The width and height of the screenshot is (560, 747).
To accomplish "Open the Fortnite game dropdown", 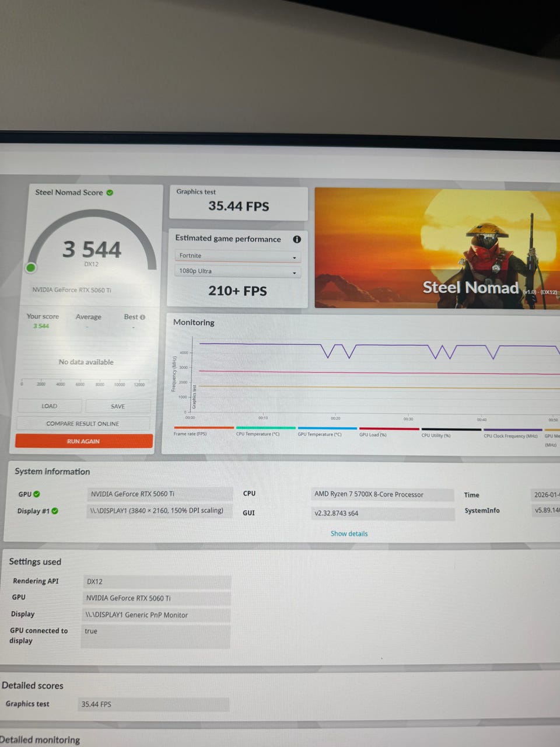I will [238, 256].
